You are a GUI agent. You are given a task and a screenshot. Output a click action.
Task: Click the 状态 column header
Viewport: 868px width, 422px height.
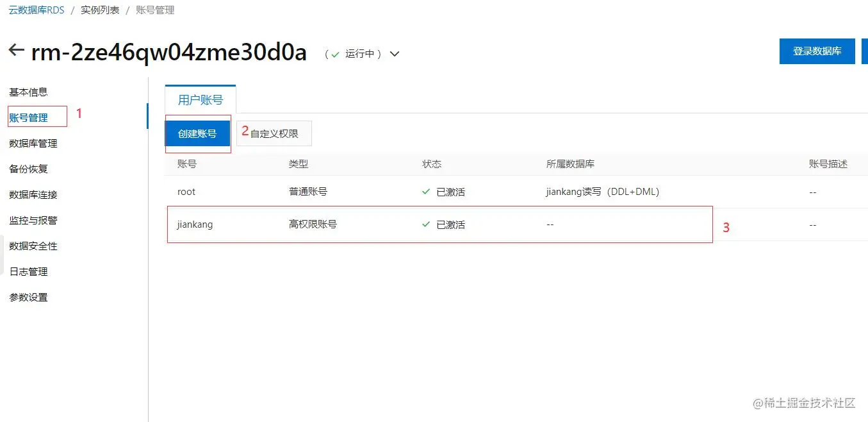tap(432, 164)
